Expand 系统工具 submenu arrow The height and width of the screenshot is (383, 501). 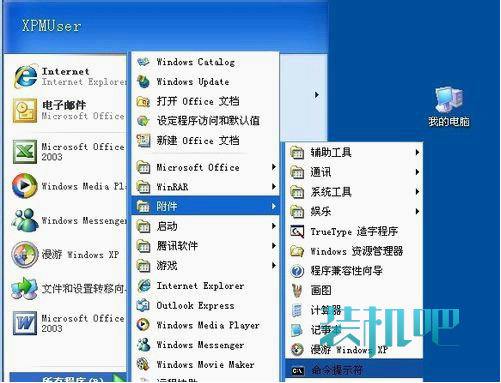[417, 192]
